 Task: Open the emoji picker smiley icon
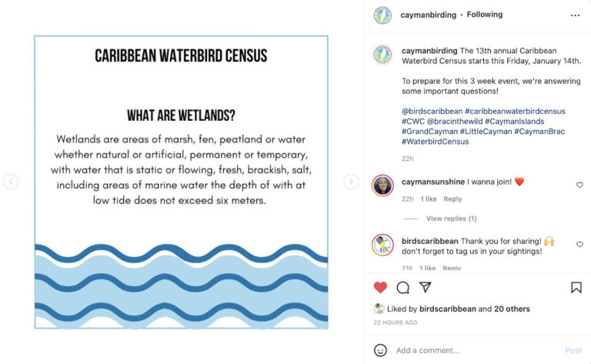[380, 350]
